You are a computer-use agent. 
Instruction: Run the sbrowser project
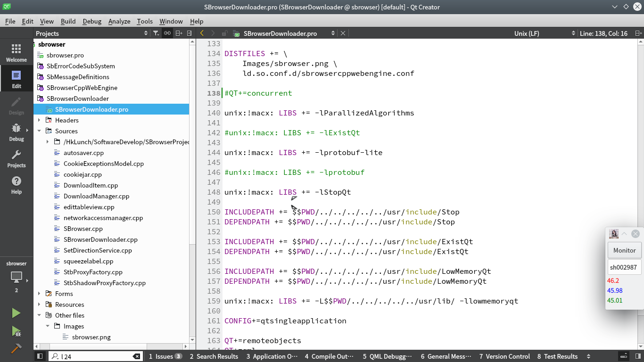click(17, 313)
